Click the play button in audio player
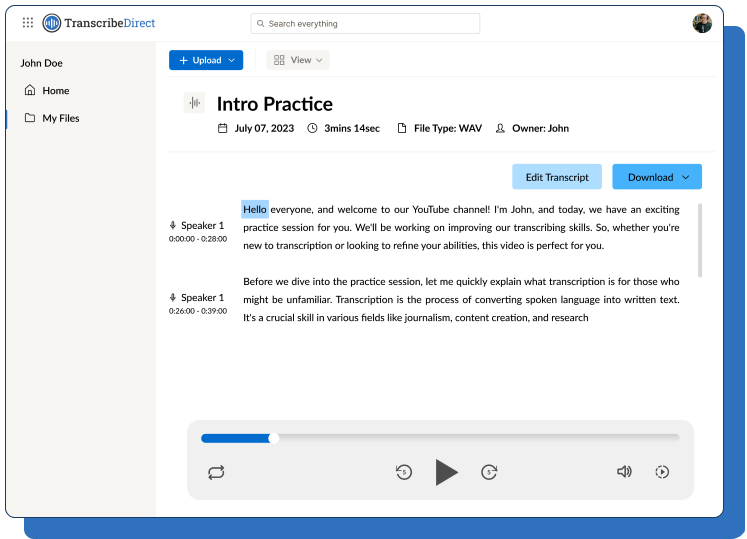 (x=446, y=472)
